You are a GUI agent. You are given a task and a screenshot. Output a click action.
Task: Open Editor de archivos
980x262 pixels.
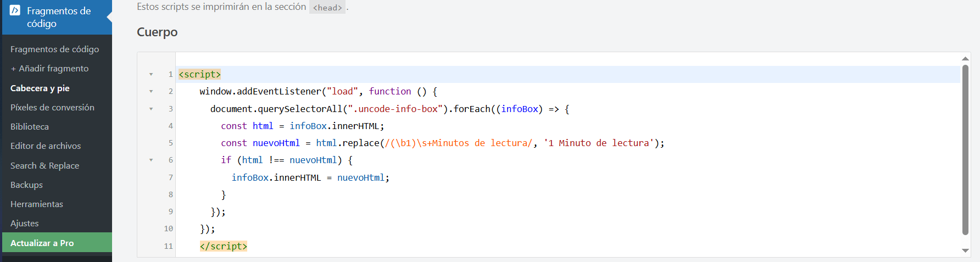click(x=46, y=146)
